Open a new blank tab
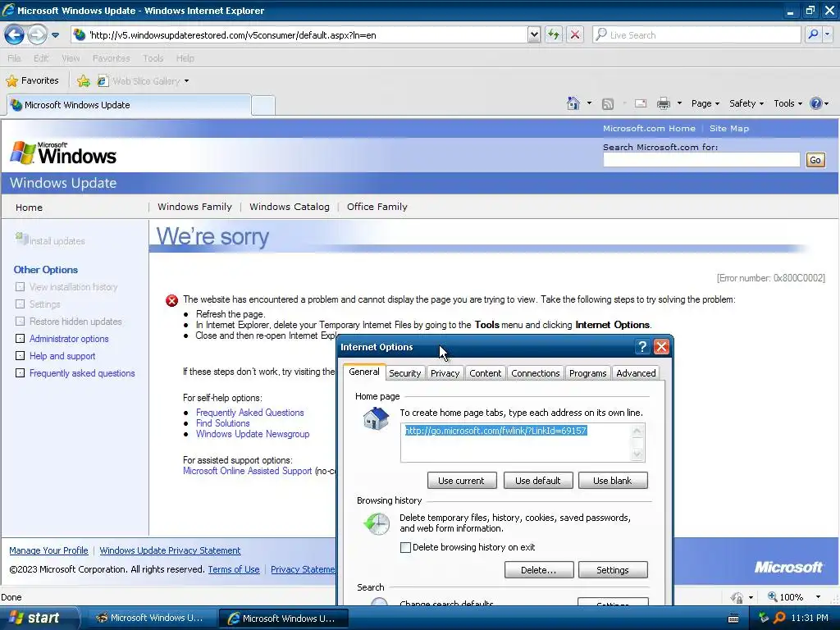This screenshot has width=840, height=630. coord(263,106)
